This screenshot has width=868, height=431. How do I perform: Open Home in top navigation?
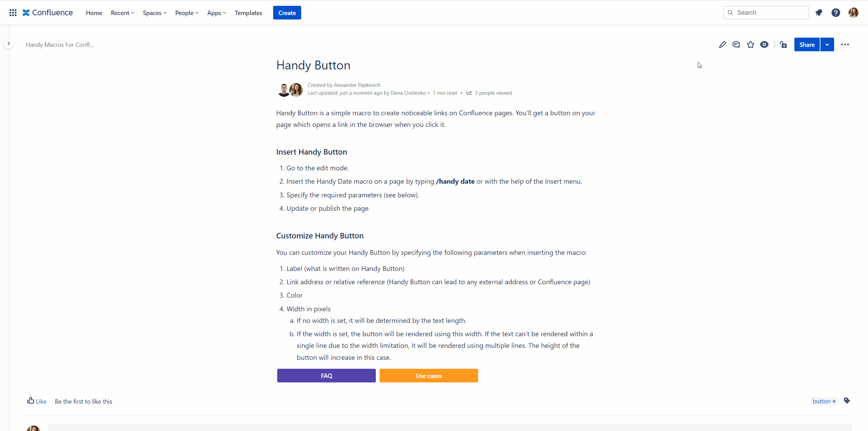[94, 13]
